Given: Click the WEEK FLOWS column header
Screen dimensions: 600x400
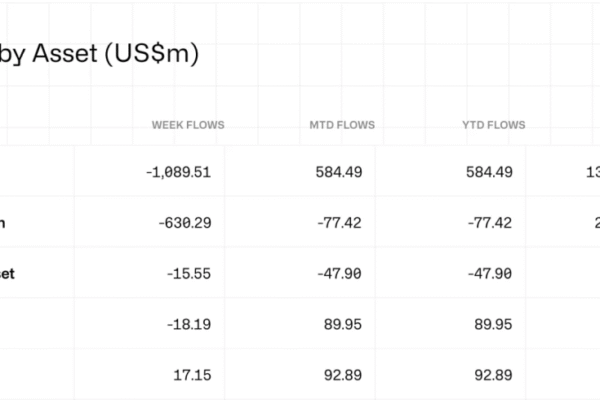Looking at the screenshot, I should [188, 125].
